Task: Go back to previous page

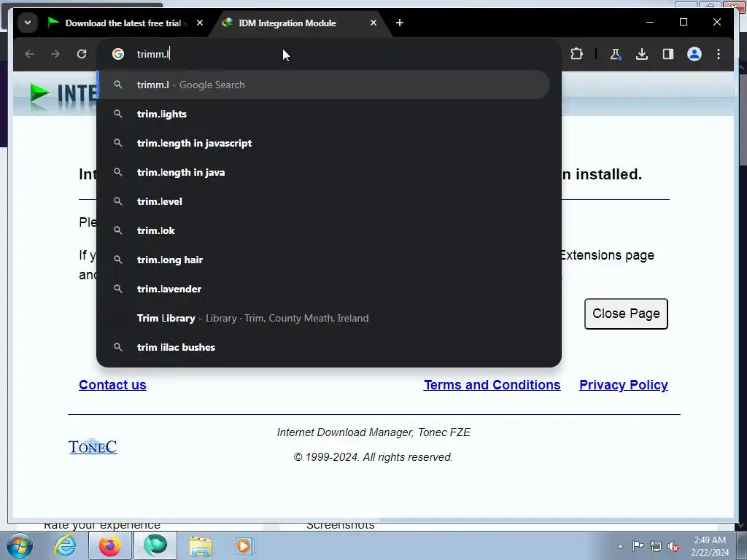Action: click(29, 54)
